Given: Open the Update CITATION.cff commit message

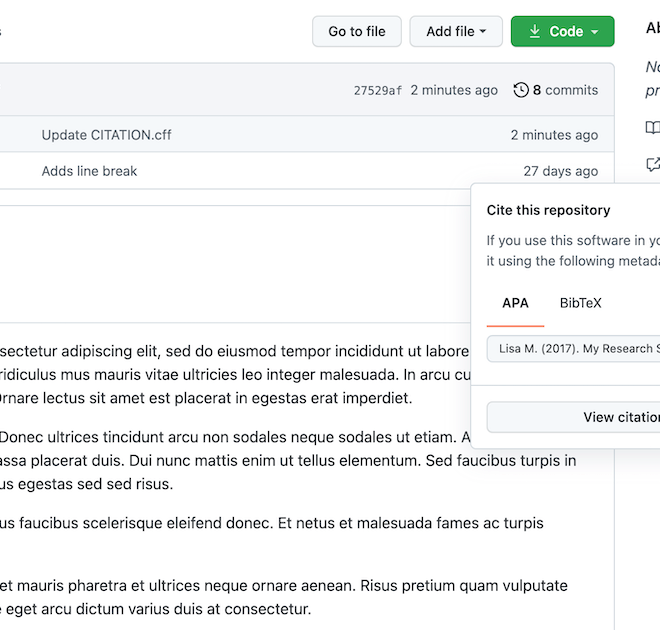Looking at the screenshot, I should [106, 135].
